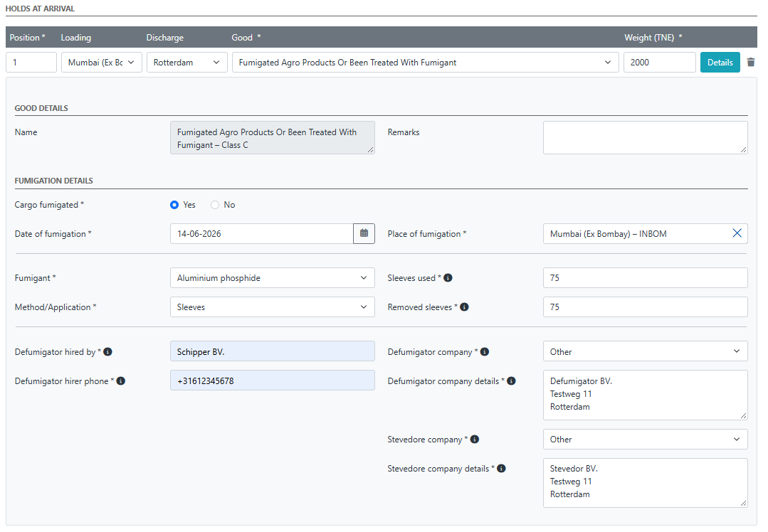Image resolution: width=768 pixels, height=532 pixels.
Task: Click the Defumigator company details text area
Action: pyautogui.click(x=645, y=395)
